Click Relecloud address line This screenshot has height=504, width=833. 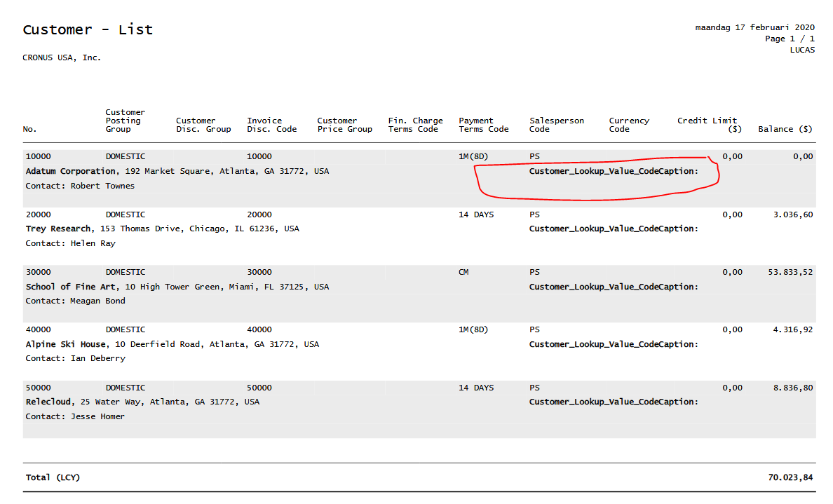pyautogui.click(x=142, y=402)
